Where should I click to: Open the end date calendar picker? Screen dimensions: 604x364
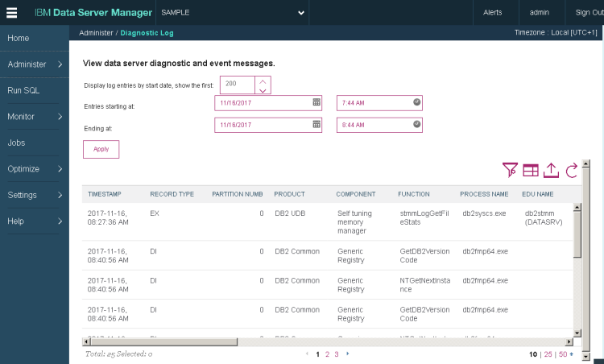(316, 125)
